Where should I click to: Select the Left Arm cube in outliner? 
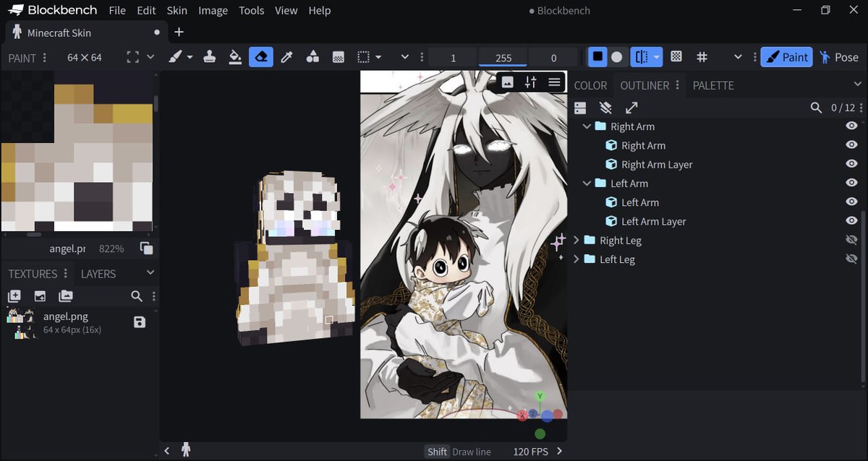640,202
